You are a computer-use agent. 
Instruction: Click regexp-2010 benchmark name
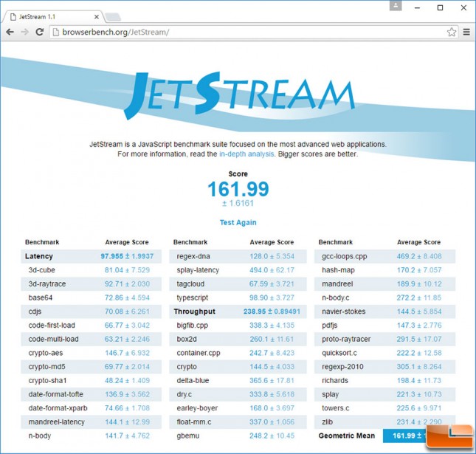(342, 367)
